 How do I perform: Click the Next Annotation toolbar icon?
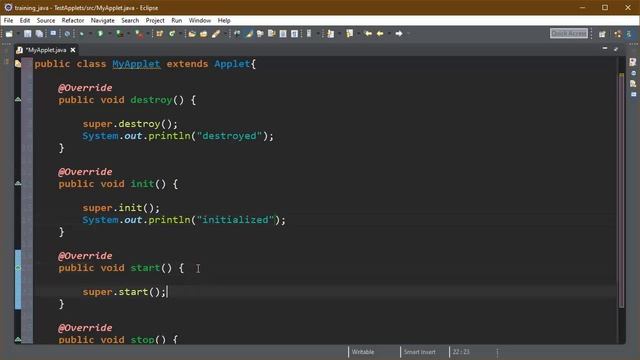330,33
